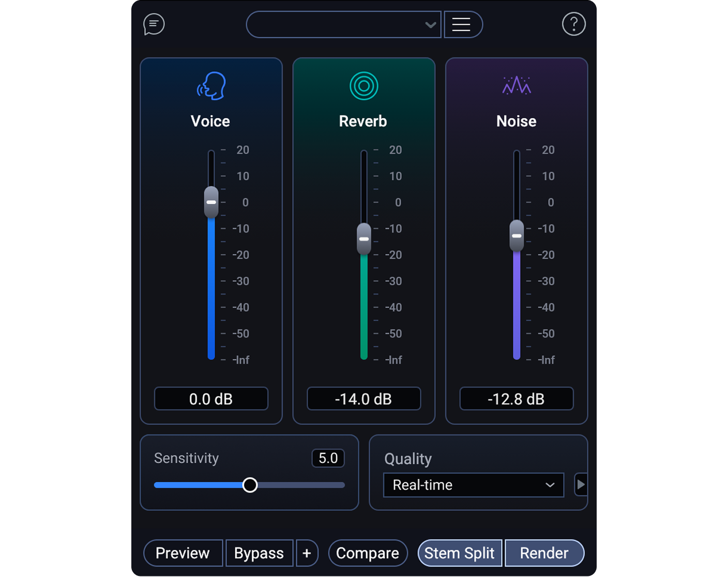Open the feedback chat bubble icon
This screenshot has height=577, width=728.
tap(154, 24)
